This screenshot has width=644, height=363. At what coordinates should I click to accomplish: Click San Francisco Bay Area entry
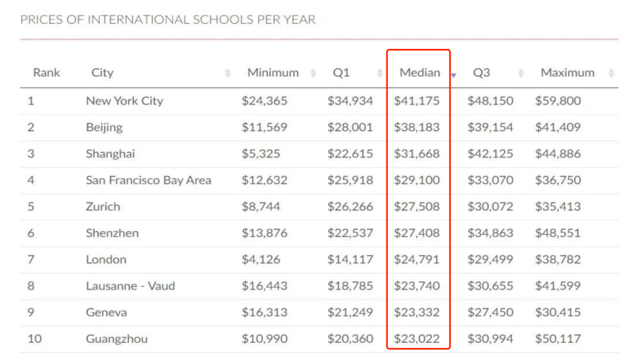(149, 180)
